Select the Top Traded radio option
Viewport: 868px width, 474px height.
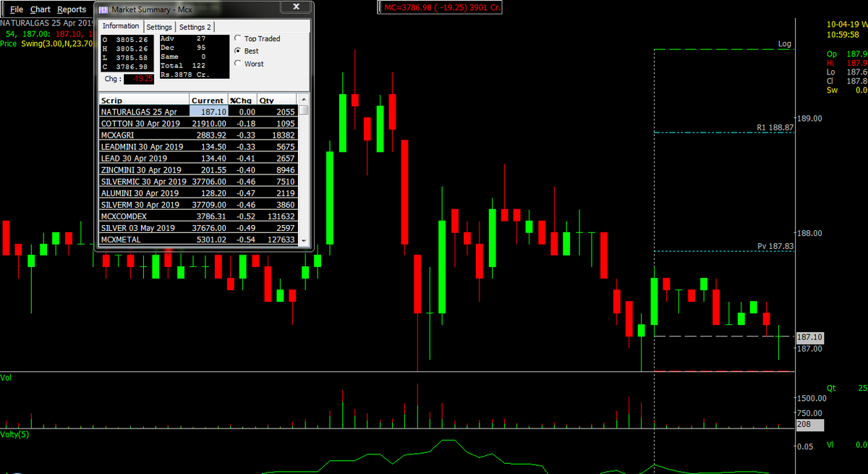258,38
